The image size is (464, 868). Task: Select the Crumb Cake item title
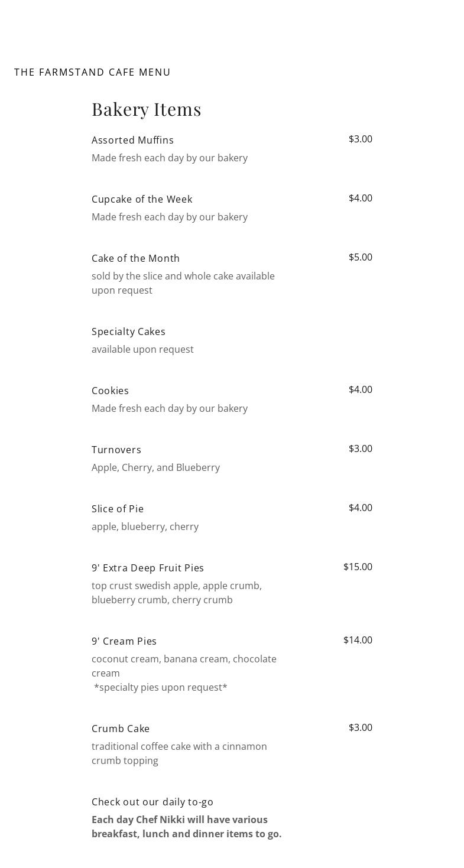pyautogui.click(x=121, y=729)
